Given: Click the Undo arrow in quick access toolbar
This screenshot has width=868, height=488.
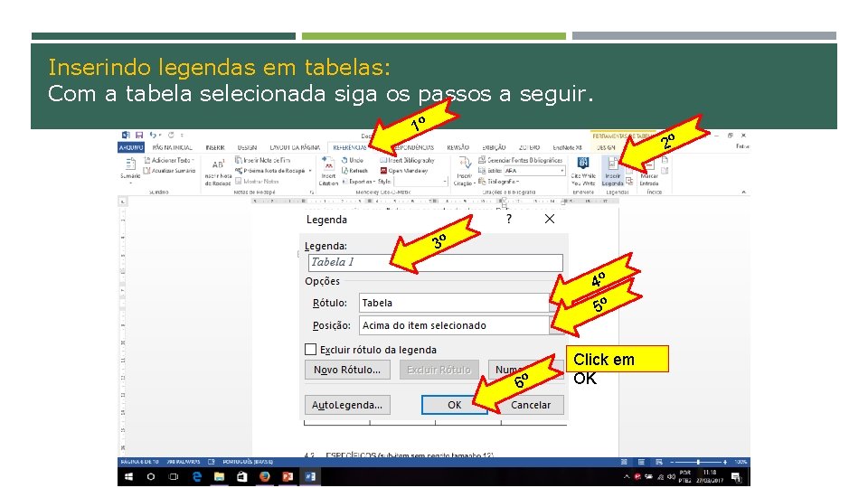Looking at the screenshot, I should [153, 135].
